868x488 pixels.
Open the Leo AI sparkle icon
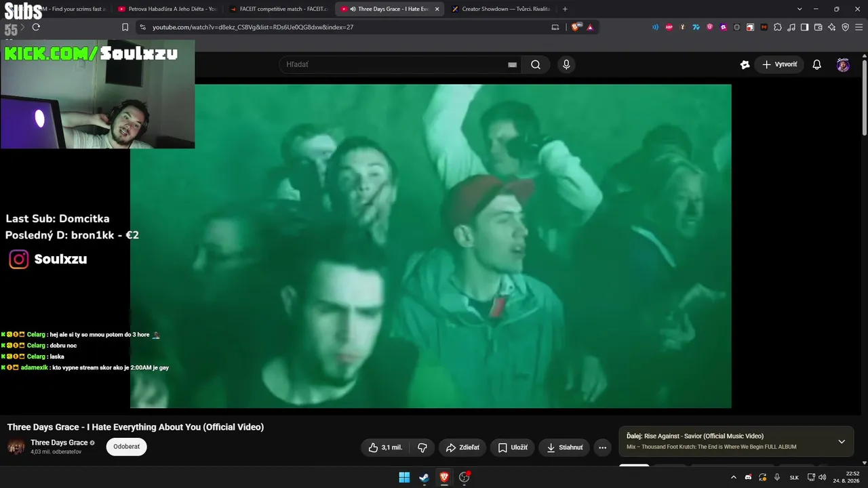[832, 27]
